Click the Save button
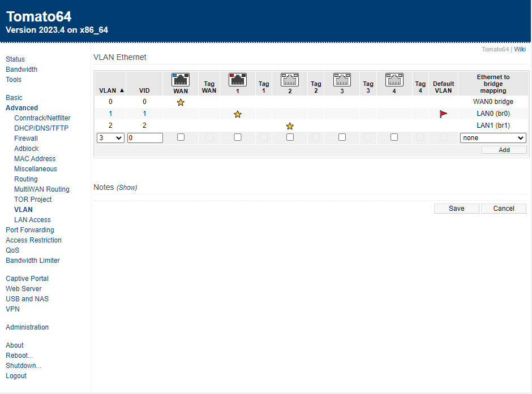This screenshot has height=394, width=532. [x=456, y=209]
